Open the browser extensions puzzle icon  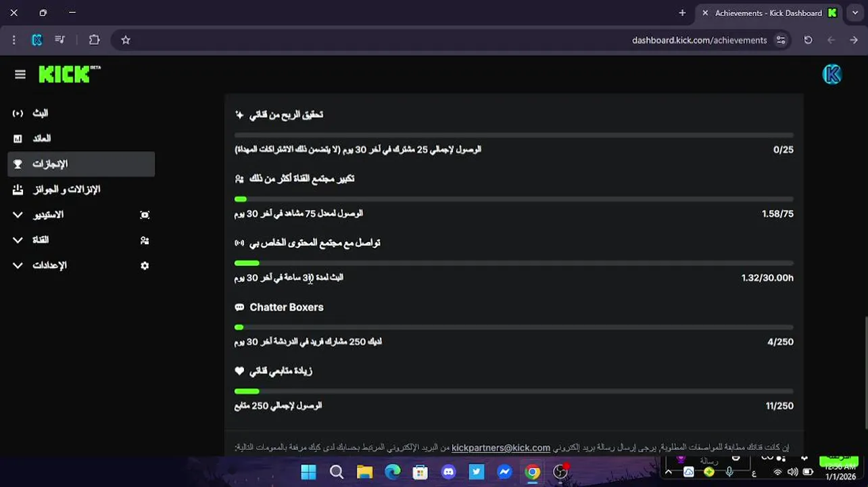pos(95,40)
